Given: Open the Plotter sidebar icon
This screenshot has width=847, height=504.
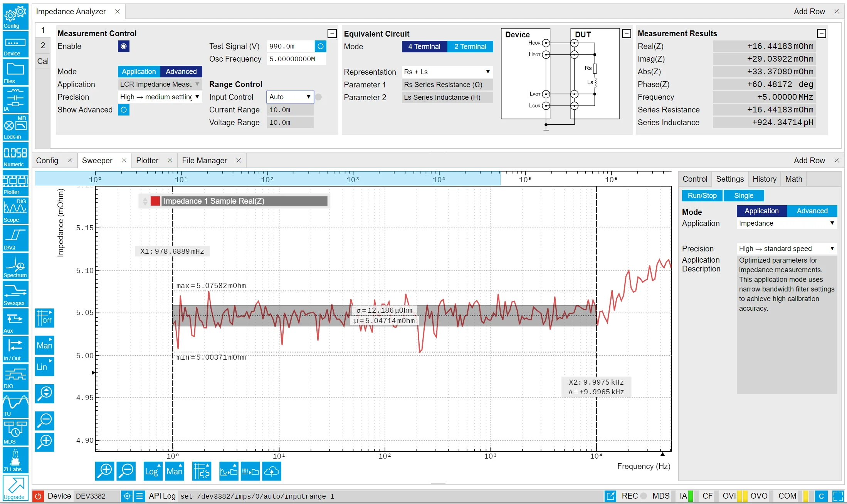Looking at the screenshot, I should [15, 183].
